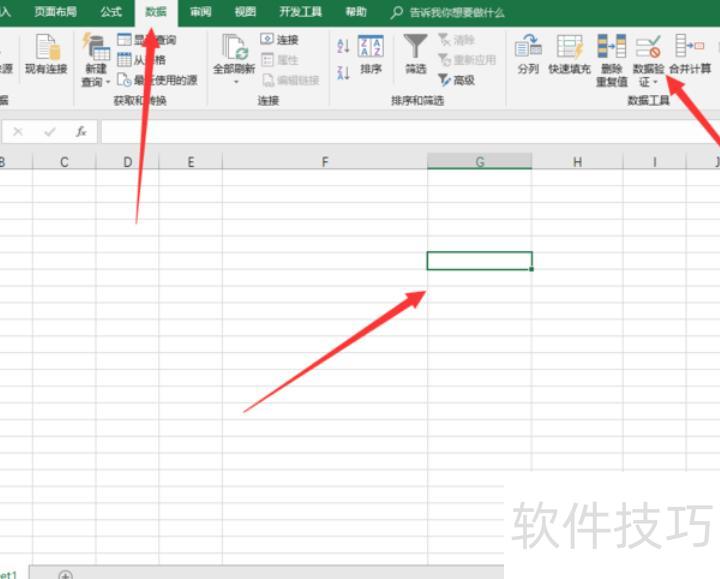Image resolution: width=720 pixels, height=579 pixels.
Task: Click the fx insert function button
Action: point(81,132)
